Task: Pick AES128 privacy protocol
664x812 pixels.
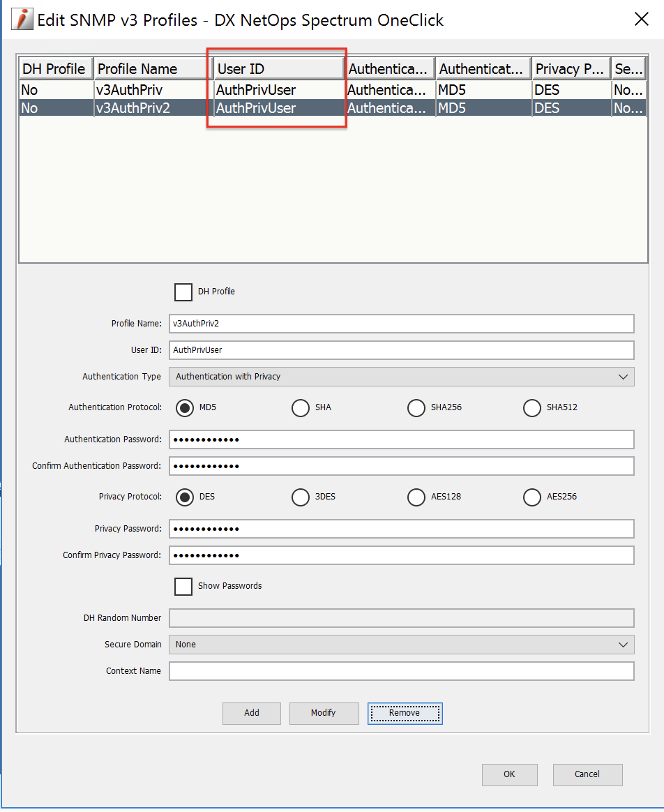Action: point(416,497)
